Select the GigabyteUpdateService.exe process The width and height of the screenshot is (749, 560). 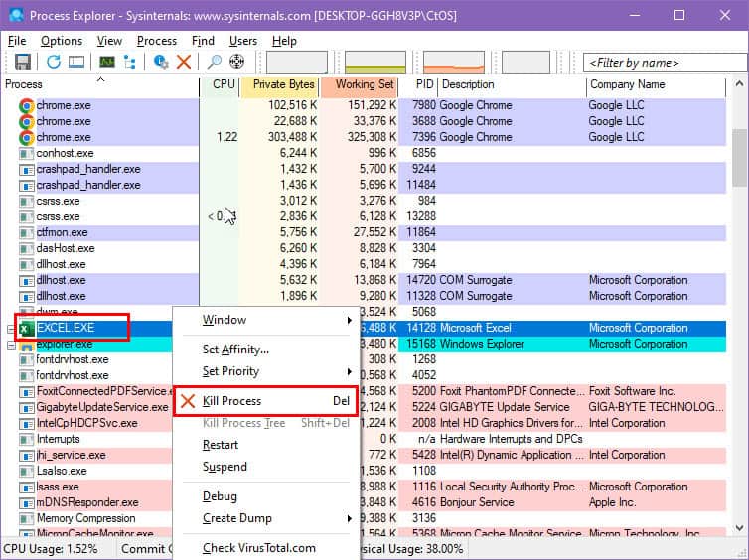[x=102, y=407]
